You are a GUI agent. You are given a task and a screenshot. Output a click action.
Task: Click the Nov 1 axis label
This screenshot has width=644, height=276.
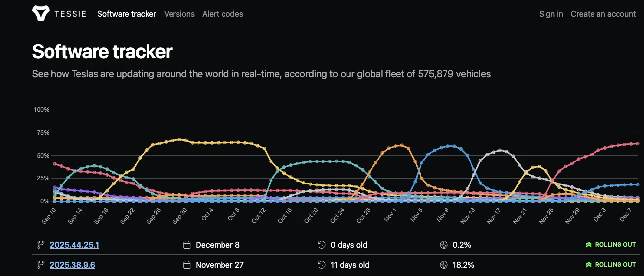(x=391, y=214)
